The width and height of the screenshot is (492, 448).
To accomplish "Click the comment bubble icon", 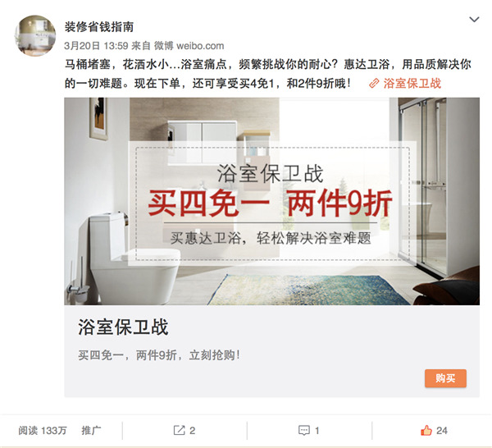I will [303, 431].
